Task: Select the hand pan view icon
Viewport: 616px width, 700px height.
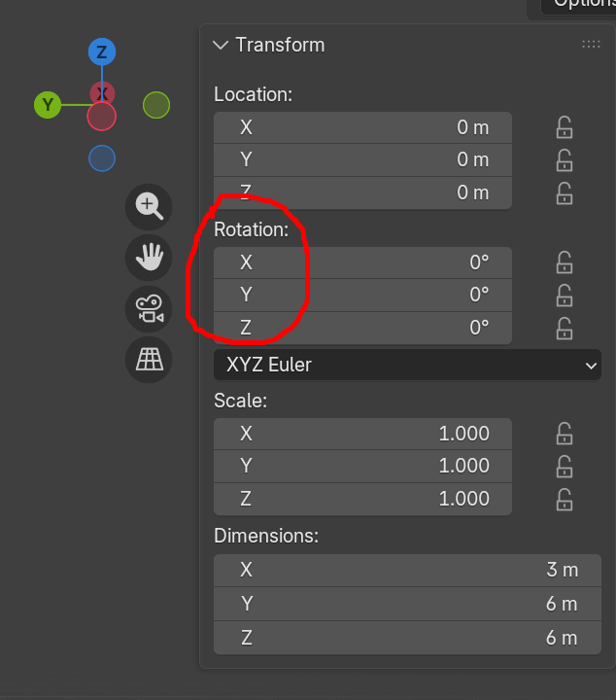Action: 149,258
